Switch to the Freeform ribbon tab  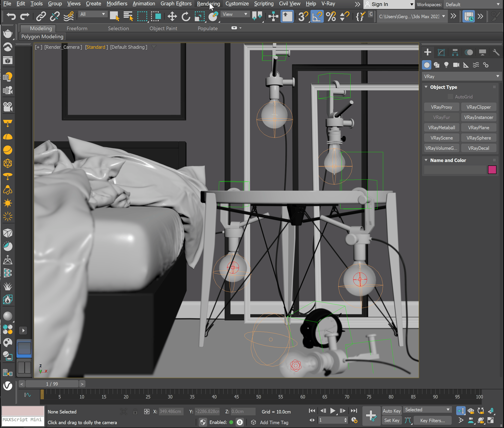coord(77,28)
